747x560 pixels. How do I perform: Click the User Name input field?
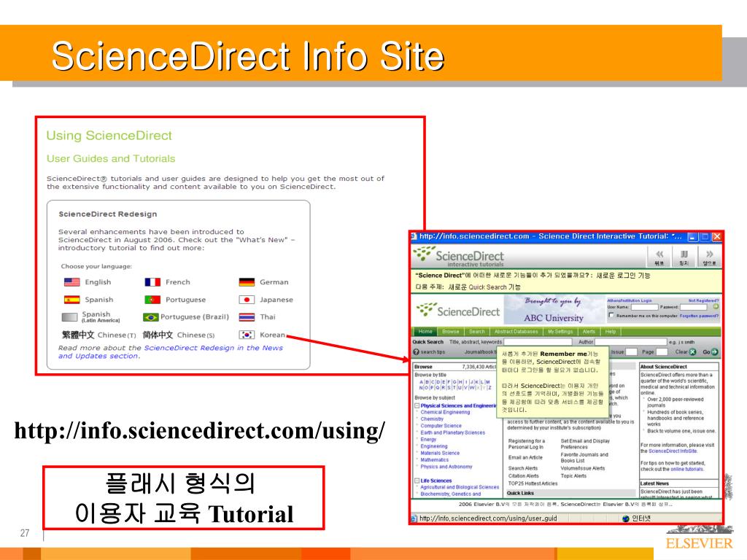(x=644, y=307)
